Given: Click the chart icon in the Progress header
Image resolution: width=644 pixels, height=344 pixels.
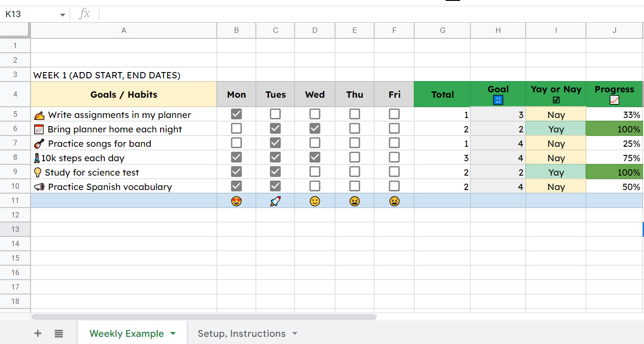Looking at the screenshot, I should click(614, 100).
